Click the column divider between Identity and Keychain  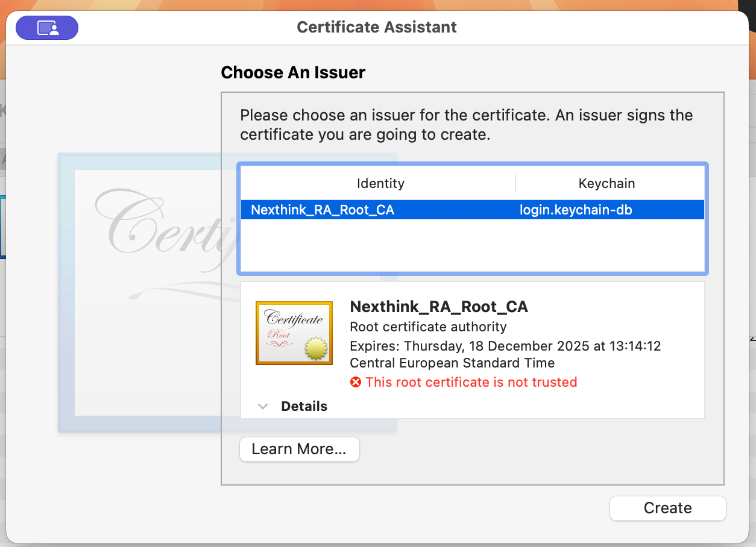click(x=515, y=183)
